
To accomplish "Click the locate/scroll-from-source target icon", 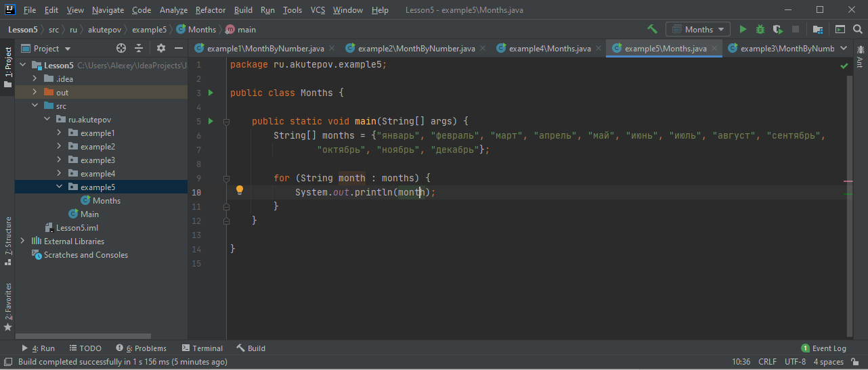I will click(x=121, y=48).
